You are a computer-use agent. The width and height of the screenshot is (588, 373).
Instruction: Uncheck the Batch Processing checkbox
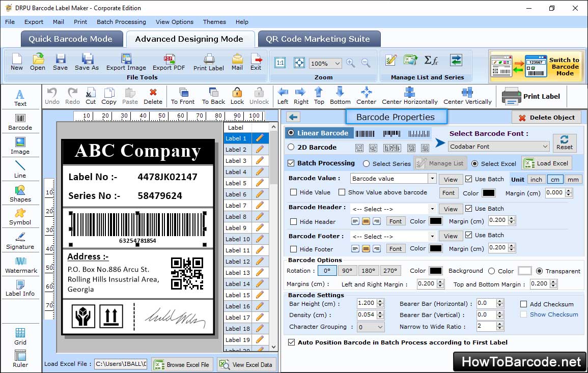tap(291, 163)
